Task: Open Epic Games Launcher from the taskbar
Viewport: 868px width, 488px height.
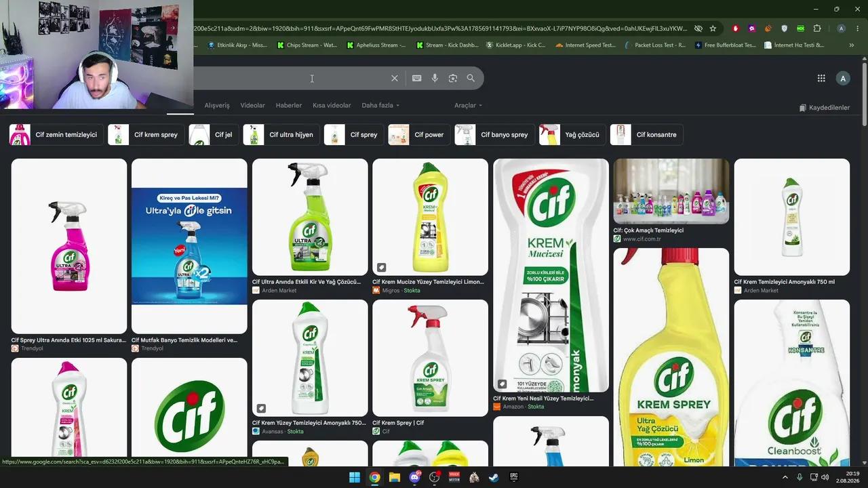Action: (x=514, y=477)
